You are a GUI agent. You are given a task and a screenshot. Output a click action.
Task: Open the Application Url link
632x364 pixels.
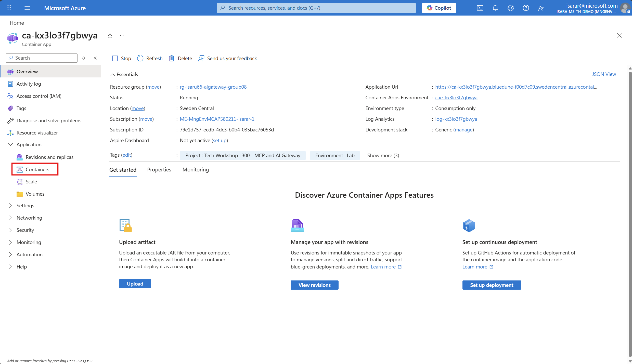[516, 87]
